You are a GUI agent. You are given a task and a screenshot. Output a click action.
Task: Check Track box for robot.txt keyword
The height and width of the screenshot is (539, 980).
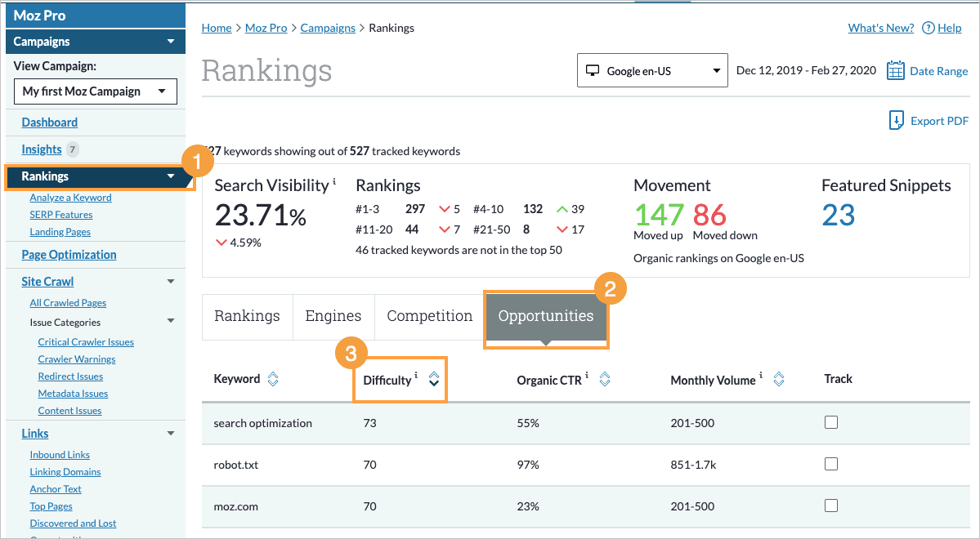[831, 464]
